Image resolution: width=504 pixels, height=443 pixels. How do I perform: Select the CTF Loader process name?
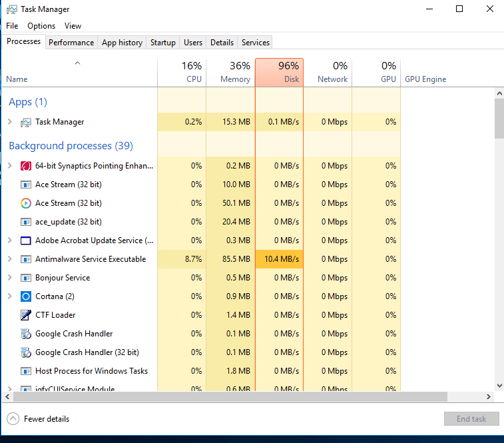(55, 315)
